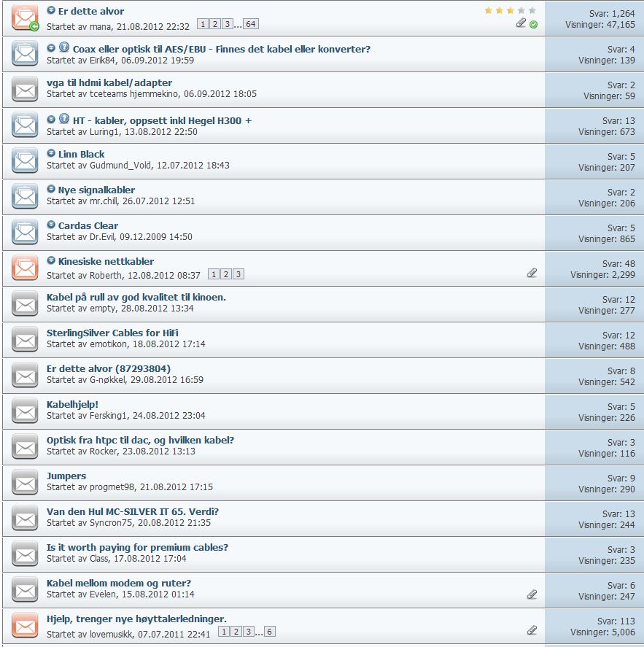The height and width of the screenshot is (647, 644).
Task: Click the envelope icon for Jumpers thread
Action: pyautogui.click(x=25, y=483)
